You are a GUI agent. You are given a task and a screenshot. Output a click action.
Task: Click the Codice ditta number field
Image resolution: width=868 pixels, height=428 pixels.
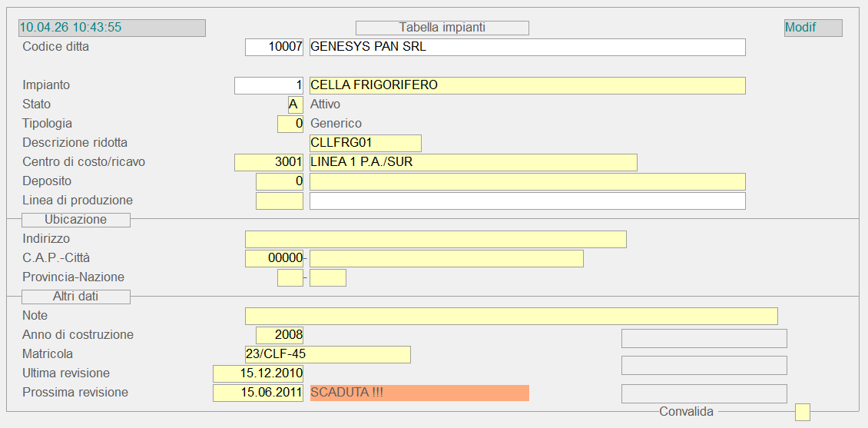pos(274,47)
